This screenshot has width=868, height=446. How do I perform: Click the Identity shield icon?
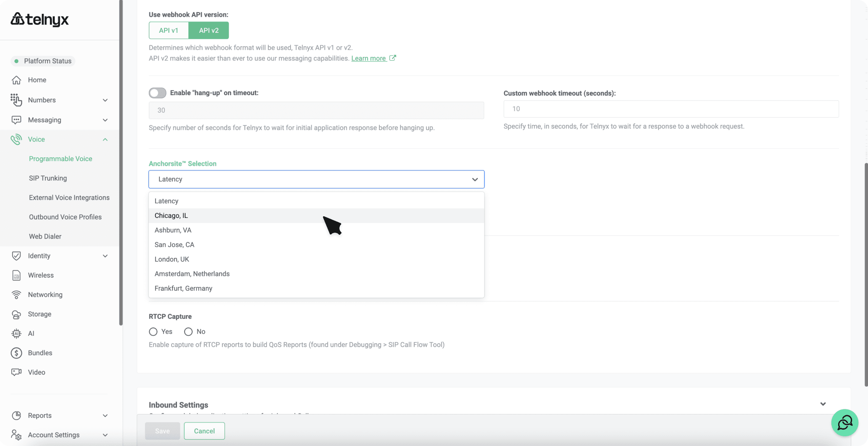(x=16, y=255)
